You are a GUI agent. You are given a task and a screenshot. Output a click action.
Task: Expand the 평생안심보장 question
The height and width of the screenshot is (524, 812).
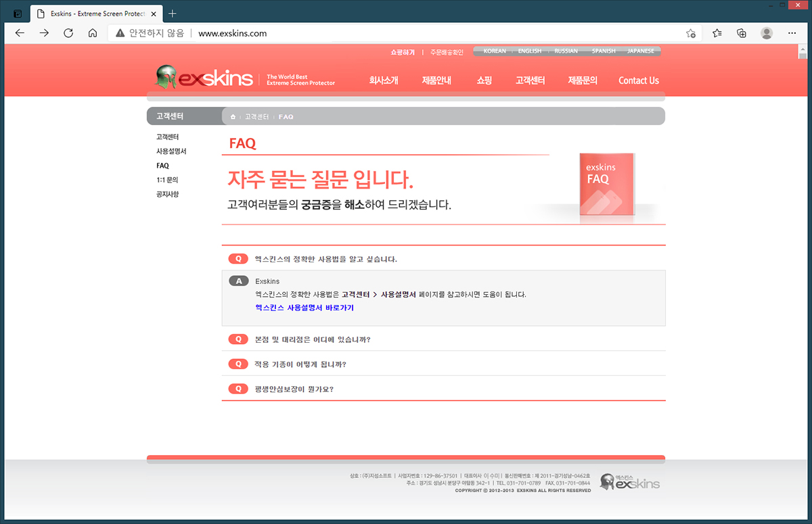pos(294,389)
